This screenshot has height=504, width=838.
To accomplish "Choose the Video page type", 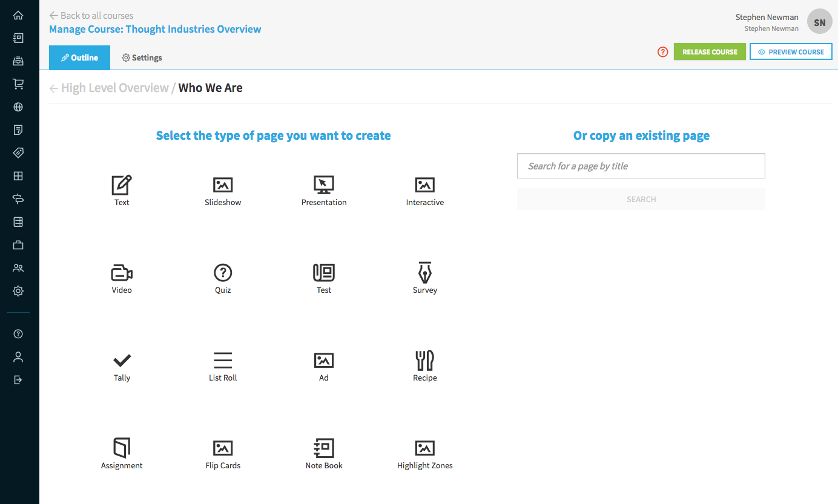I will click(x=122, y=273).
